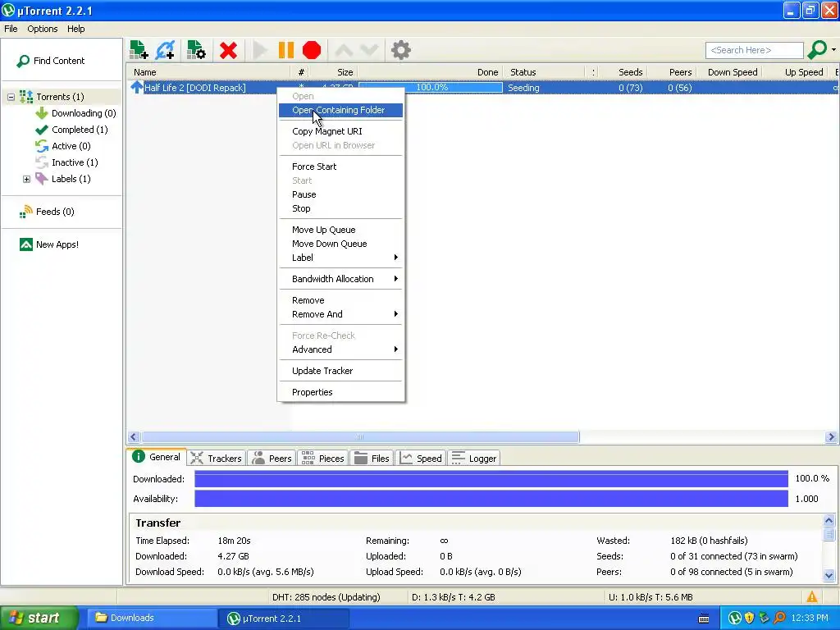
Task: Expand Bandwidth Allocation submenu
Action: tap(340, 279)
